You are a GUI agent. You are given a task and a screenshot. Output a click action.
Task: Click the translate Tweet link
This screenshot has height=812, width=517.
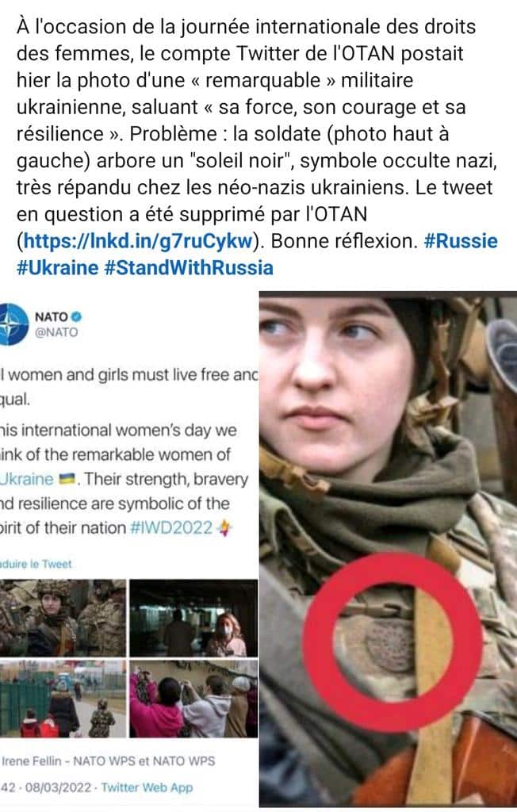point(36,564)
